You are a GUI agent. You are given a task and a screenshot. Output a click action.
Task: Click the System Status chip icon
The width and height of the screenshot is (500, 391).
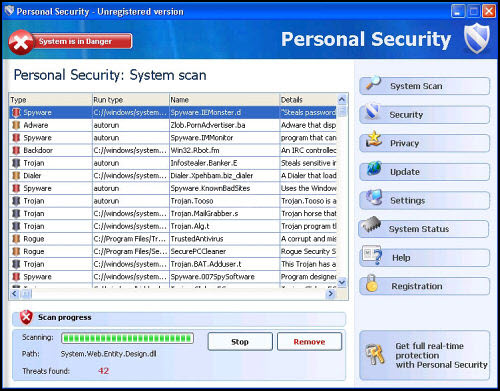(x=372, y=224)
